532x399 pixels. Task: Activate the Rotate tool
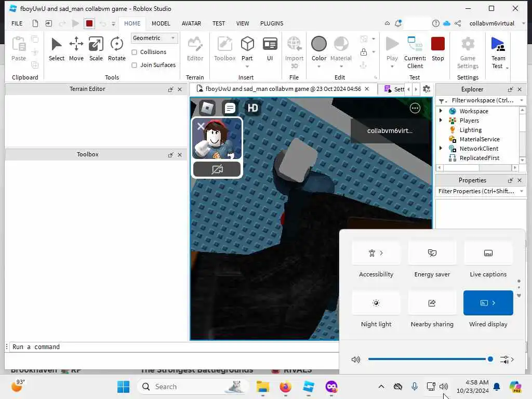[117, 49]
